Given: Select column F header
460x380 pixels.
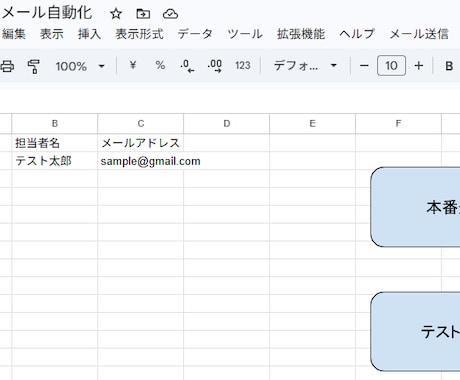Looking at the screenshot, I should click(398, 124).
